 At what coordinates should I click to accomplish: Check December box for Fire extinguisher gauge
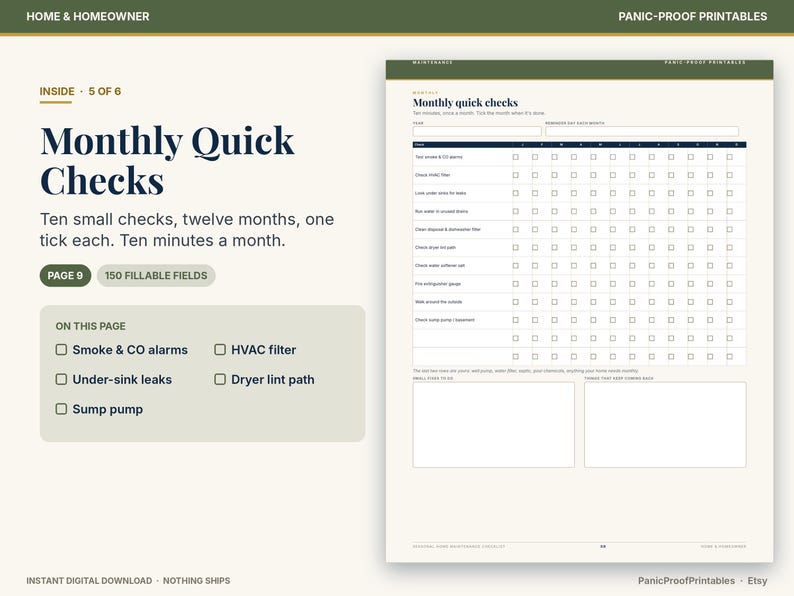pos(730,284)
